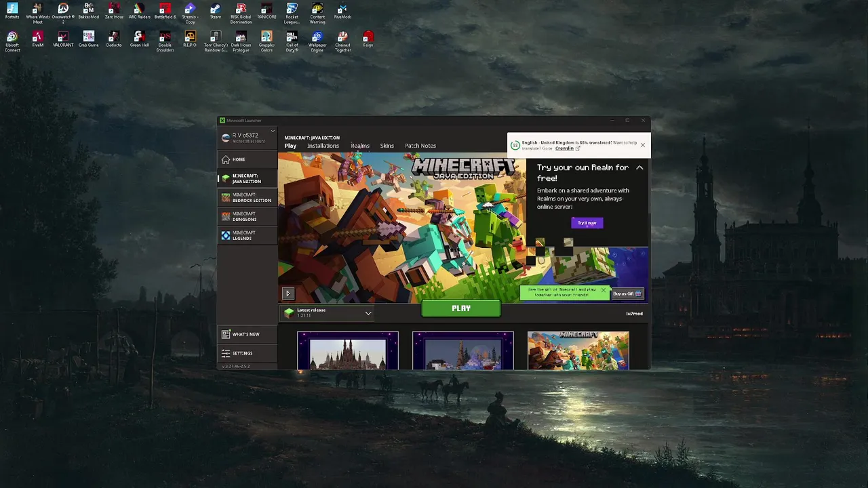Click the banner video play arrow
This screenshot has height=488, width=868.
[x=288, y=293]
